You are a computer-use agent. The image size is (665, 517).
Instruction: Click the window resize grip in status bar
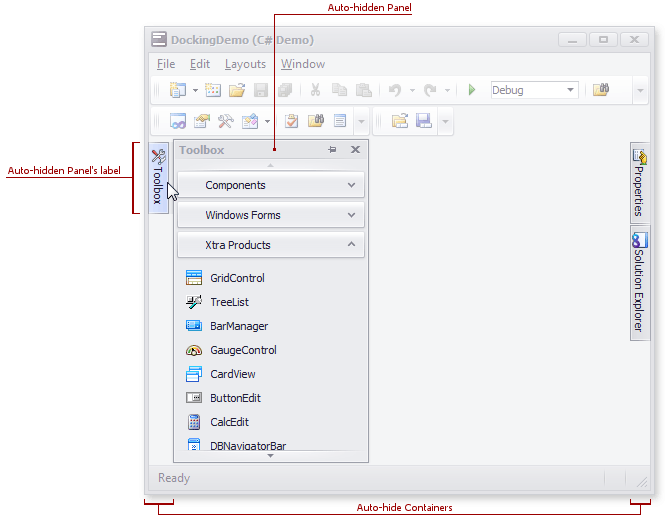point(642,481)
